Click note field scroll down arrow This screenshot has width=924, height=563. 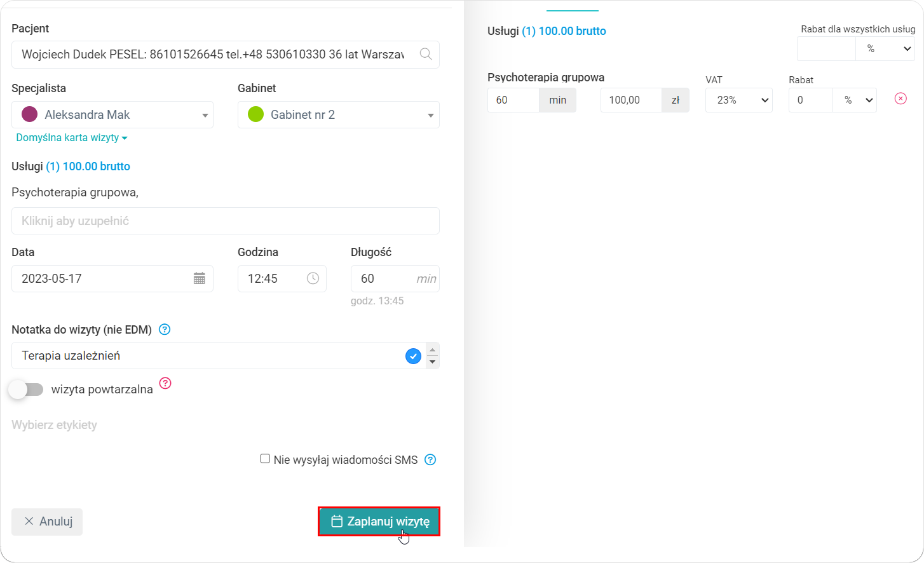433,362
